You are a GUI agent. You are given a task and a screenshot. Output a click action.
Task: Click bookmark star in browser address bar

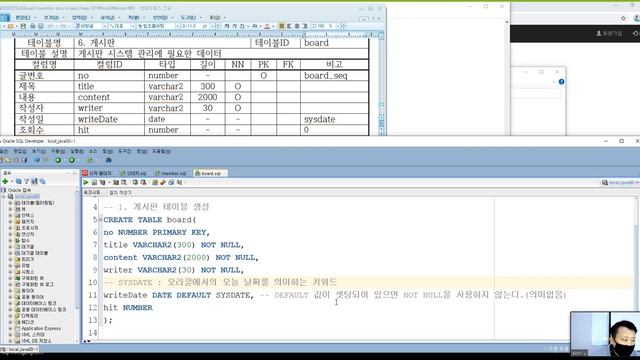(623, 18)
